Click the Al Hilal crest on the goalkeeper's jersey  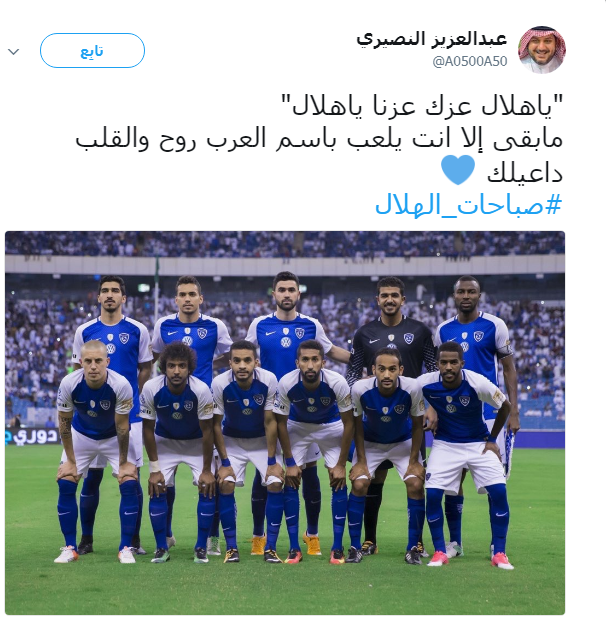pyautogui.click(x=408, y=338)
